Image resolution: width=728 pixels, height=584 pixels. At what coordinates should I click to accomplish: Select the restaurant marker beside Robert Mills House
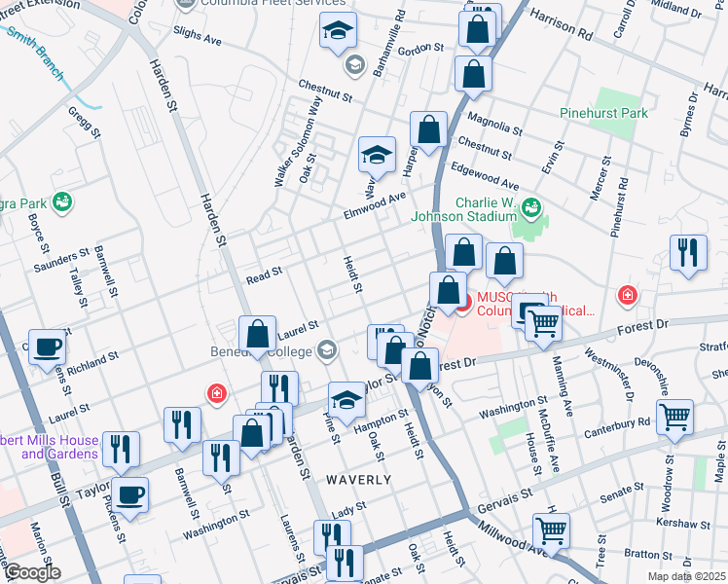pos(121,451)
